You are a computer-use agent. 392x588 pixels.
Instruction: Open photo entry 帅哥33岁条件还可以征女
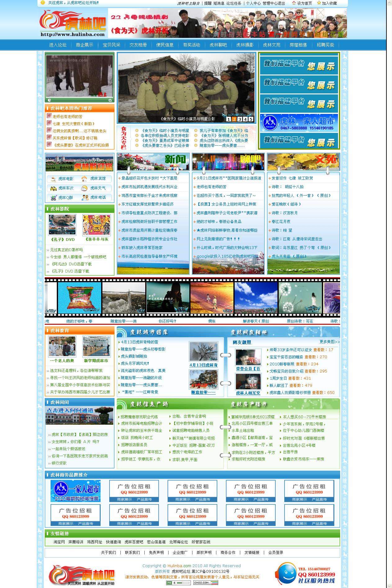(x=291, y=350)
